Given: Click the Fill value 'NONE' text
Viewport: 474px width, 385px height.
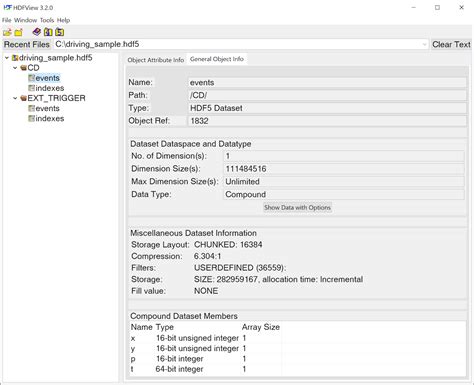Looking at the screenshot, I should (x=206, y=291).
